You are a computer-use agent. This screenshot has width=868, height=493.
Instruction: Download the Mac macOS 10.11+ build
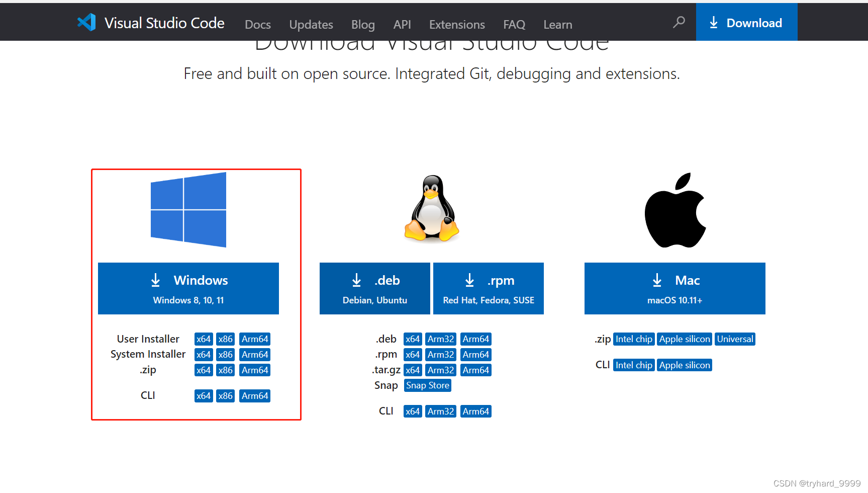click(675, 288)
